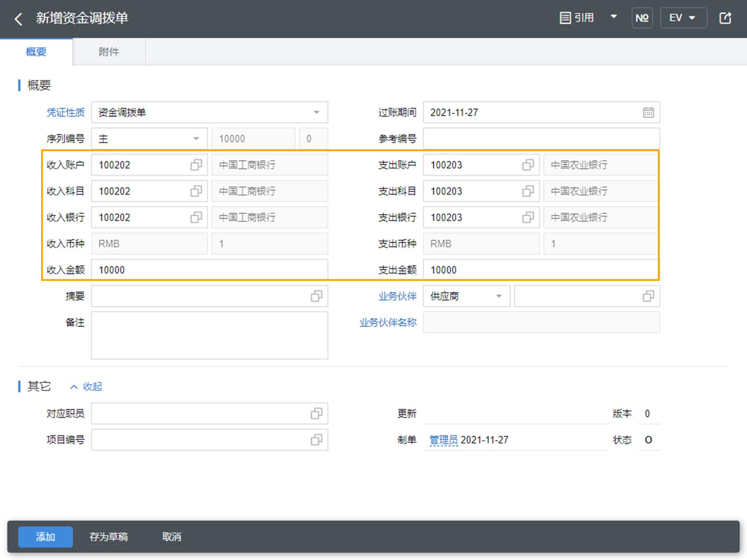The width and height of the screenshot is (747, 560).
Task: Open lookup for 收入账户 field
Action: click(196, 165)
